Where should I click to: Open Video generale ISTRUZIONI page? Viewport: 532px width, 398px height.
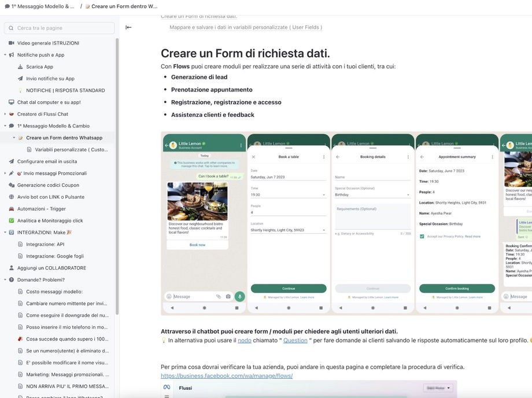[x=48, y=43]
